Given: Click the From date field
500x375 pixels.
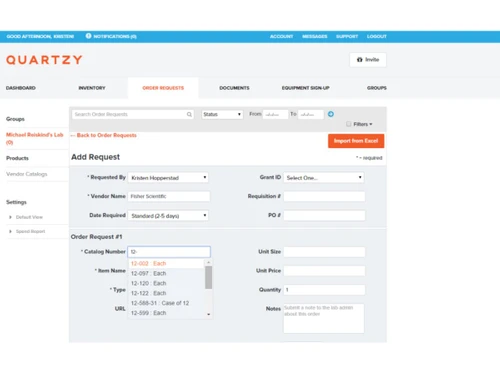Looking at the screenshot, I should point(276,114).
